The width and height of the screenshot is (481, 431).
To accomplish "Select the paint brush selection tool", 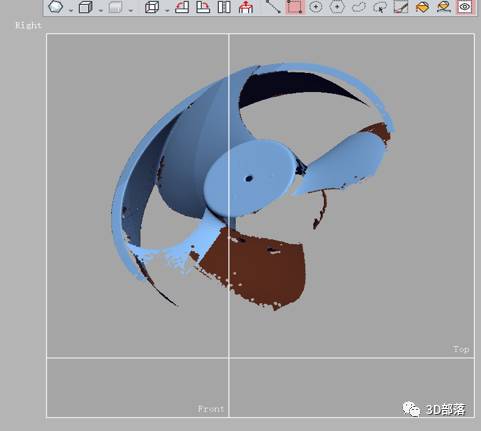I will [x=401, y=7].
